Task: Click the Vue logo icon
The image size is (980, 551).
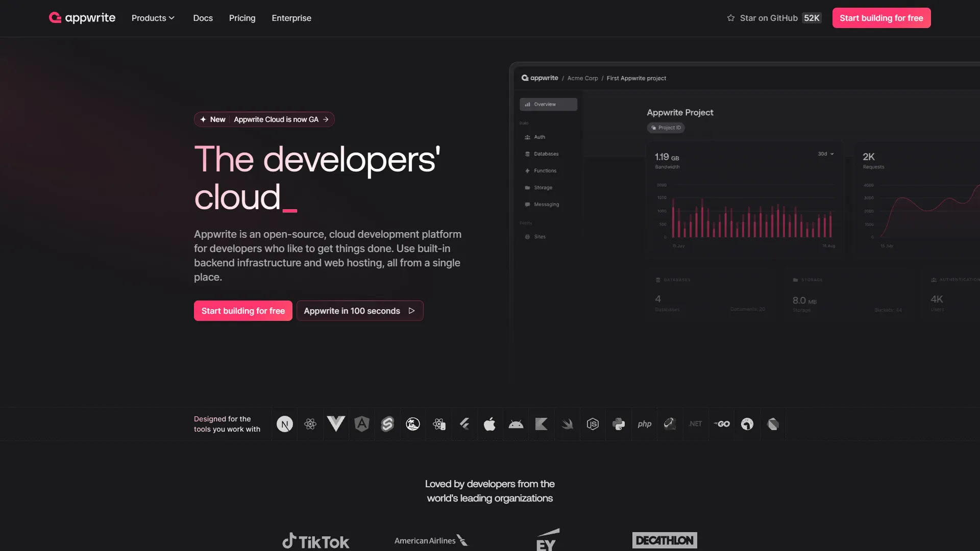Action: point(336,424)
